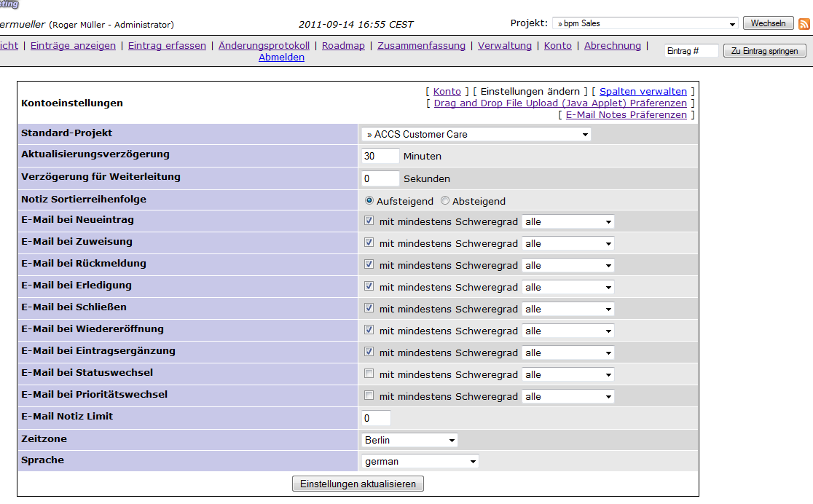The height and width of the screenshot is (504, 813).
Task: Open Schweregrad dropdown for E-Mail bei Neueintrag
Action: pos(567,222)
